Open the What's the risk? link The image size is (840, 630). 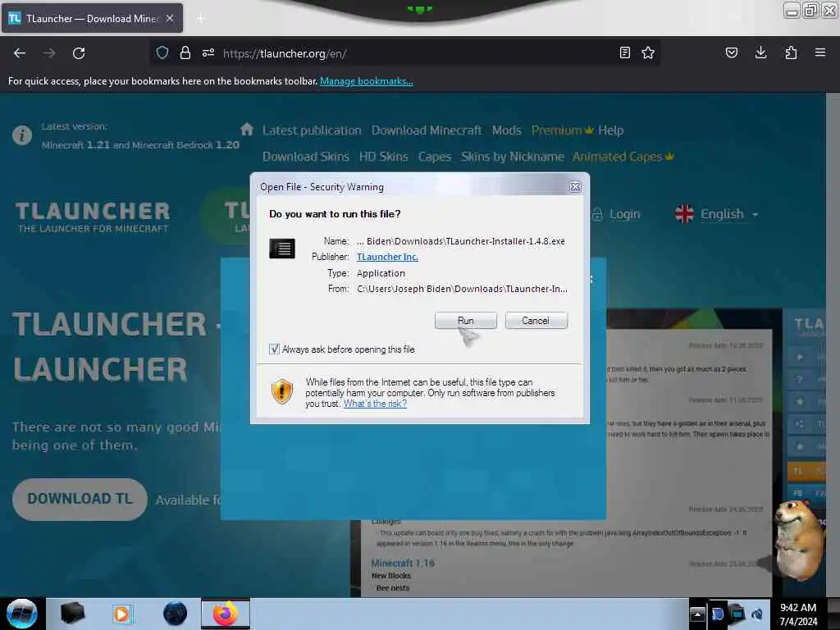(375, 404)
